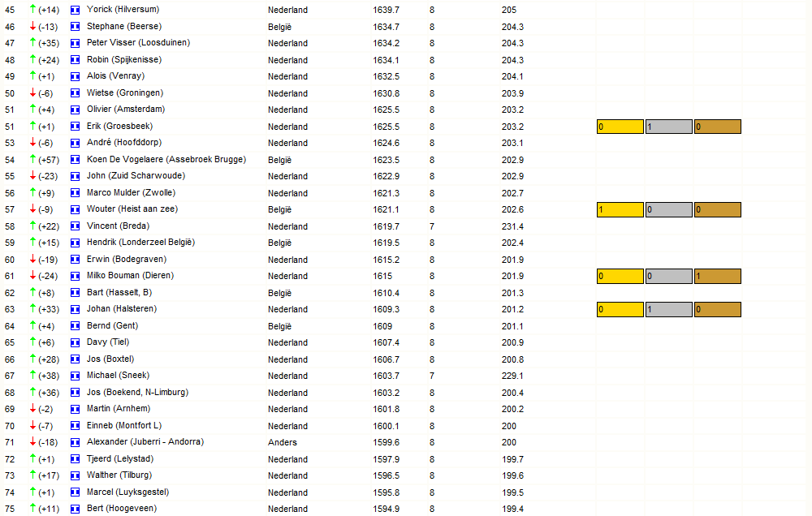Screen dimensions: 812x516
Task: Click the green up arrow for Peter Visser
Action: click(x=32, y=42)
